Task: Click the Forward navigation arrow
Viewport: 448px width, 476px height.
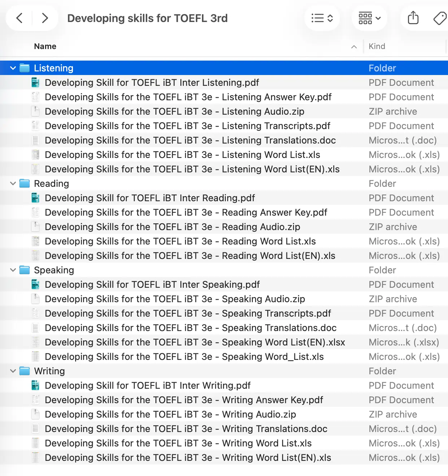Action: [x=45, y=18]
